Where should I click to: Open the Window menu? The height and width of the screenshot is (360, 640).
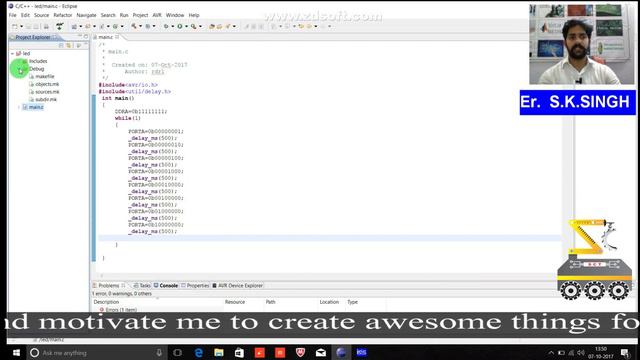175,15
